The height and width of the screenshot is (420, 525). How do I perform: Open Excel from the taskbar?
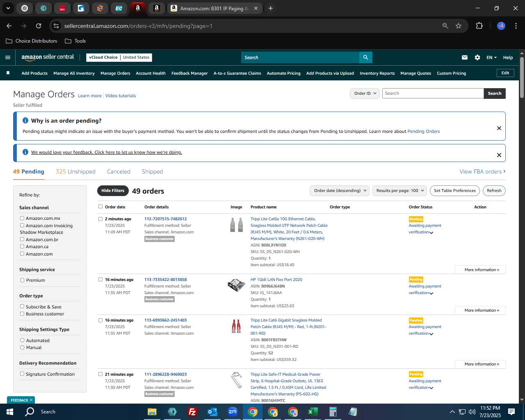(x=313, y=412)
